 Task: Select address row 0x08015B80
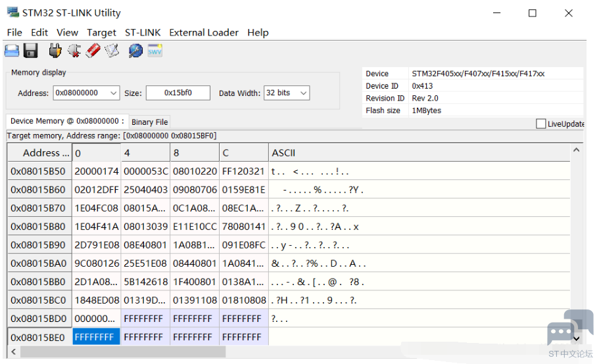click(38, 227)
